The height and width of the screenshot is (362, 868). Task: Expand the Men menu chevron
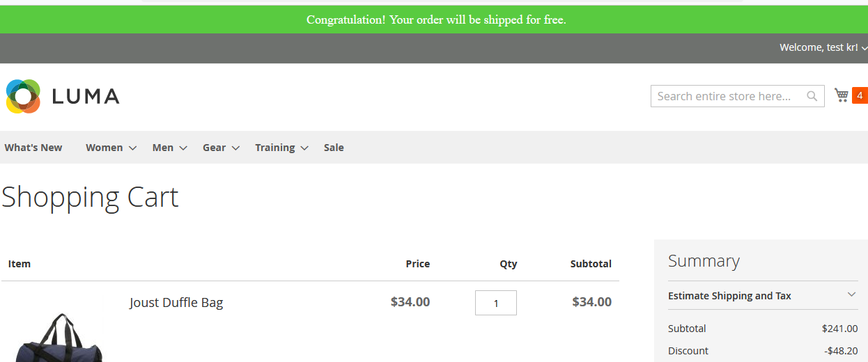click(x=183, y=148)
